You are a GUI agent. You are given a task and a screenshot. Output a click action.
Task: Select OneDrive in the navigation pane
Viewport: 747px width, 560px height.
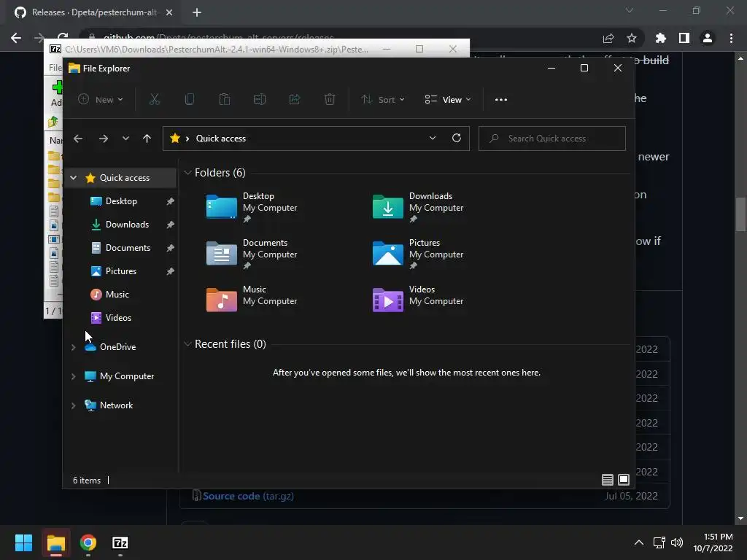click(117, 347)
